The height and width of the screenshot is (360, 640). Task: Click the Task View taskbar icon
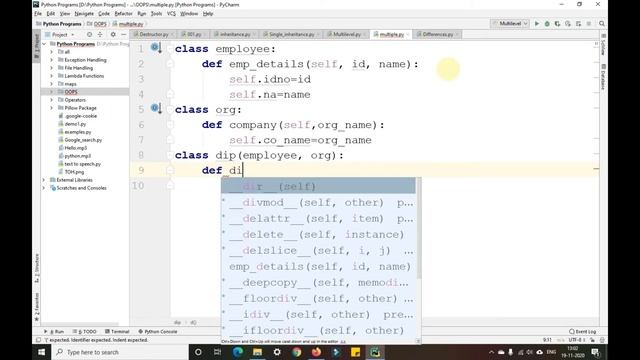217,352
